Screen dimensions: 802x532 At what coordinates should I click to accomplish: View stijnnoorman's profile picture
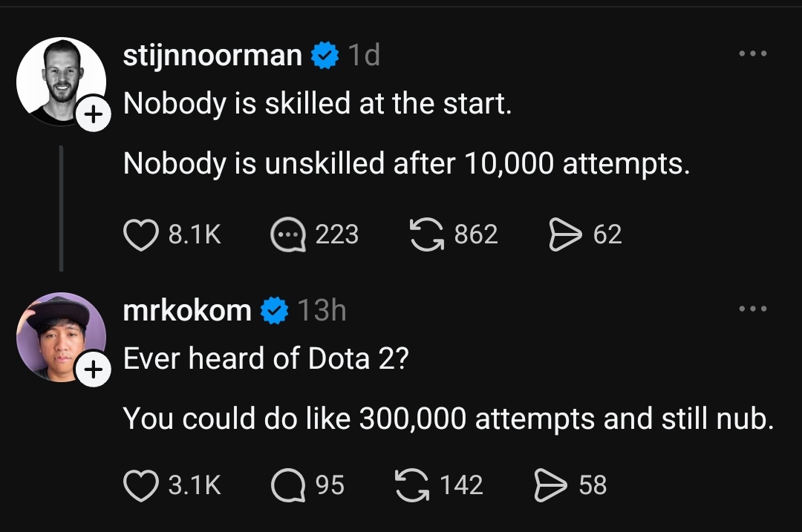click(62, 82)
